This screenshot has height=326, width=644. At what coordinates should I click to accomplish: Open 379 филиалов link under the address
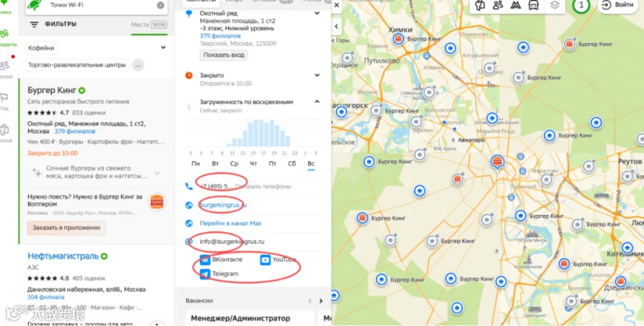tap(220, 36)
